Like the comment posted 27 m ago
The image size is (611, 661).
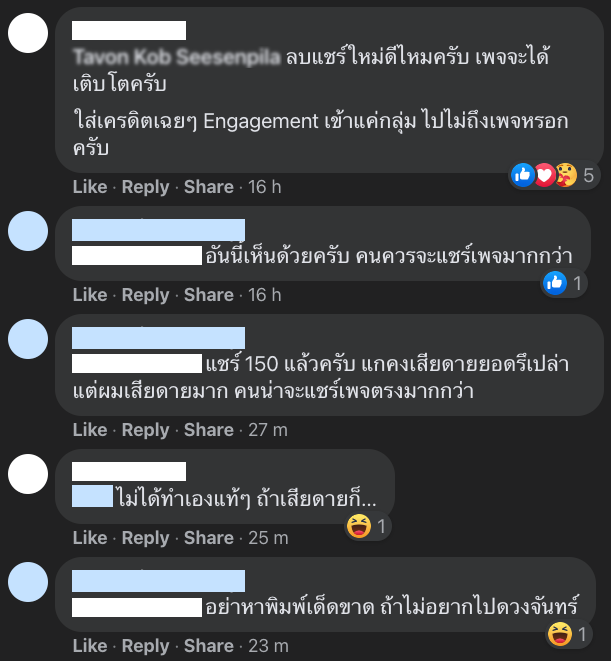tap(90, 430)
